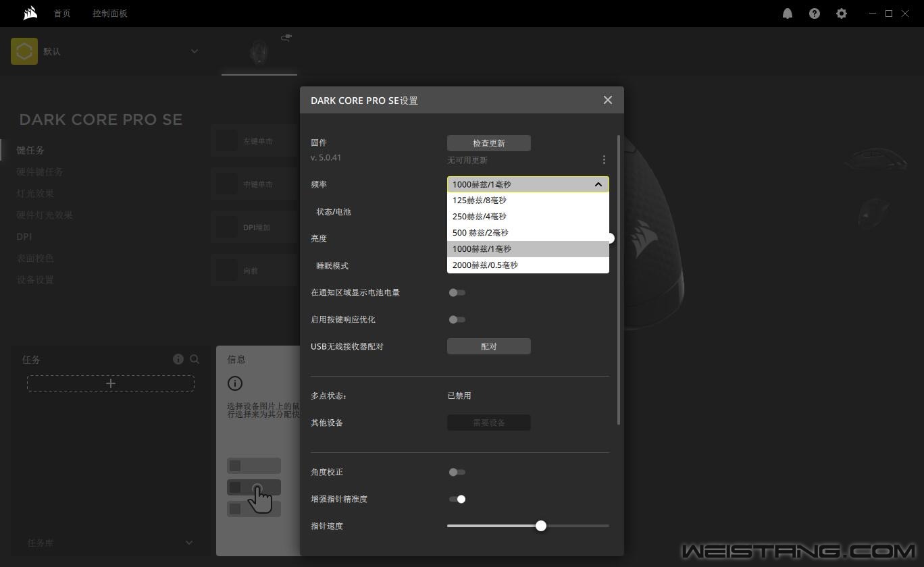The image size is (924, 567).
Task: Click the information circle icon in info panel
Action: pyautogui.click(x=235, y=383)
